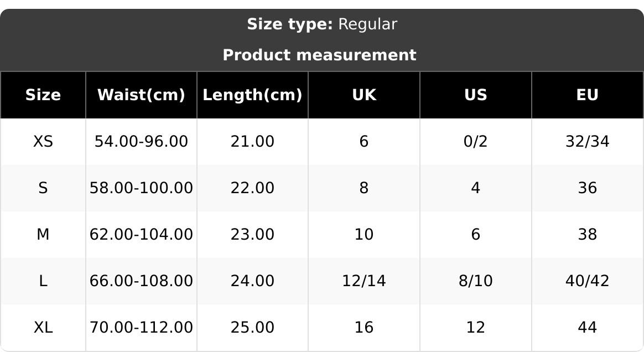Select the M size row label
Viewport: 644px width, 352px height.
click(x=43, y=235)
